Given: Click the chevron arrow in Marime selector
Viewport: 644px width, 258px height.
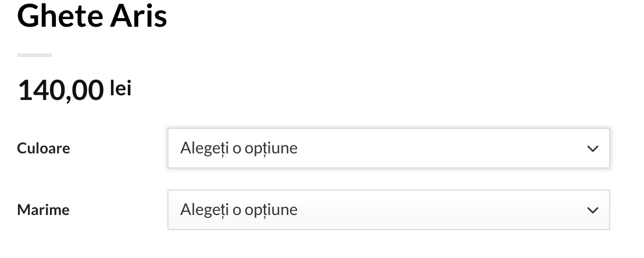Looking at the screenshot, I should (x=592, y=210).
